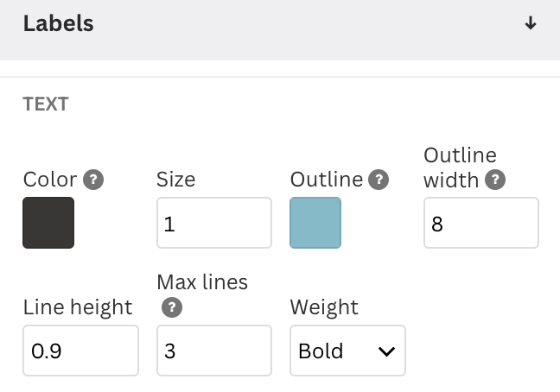Click the help icon next to Color

click(93, 180)
